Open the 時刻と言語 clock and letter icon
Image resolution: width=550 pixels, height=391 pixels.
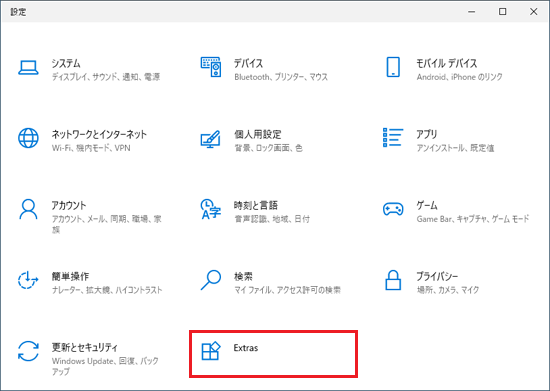pyautogui.click(x=210, y=209)
